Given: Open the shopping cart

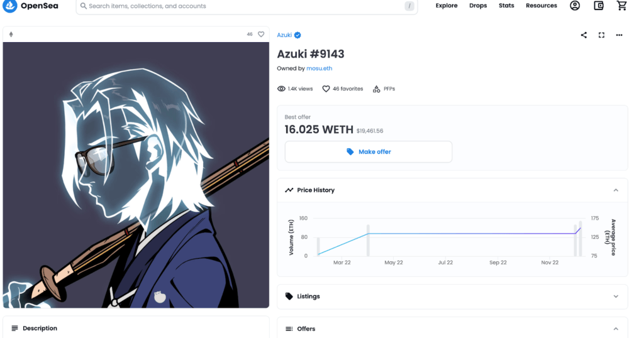Looking at the screenshot, I should coord(622,6).
